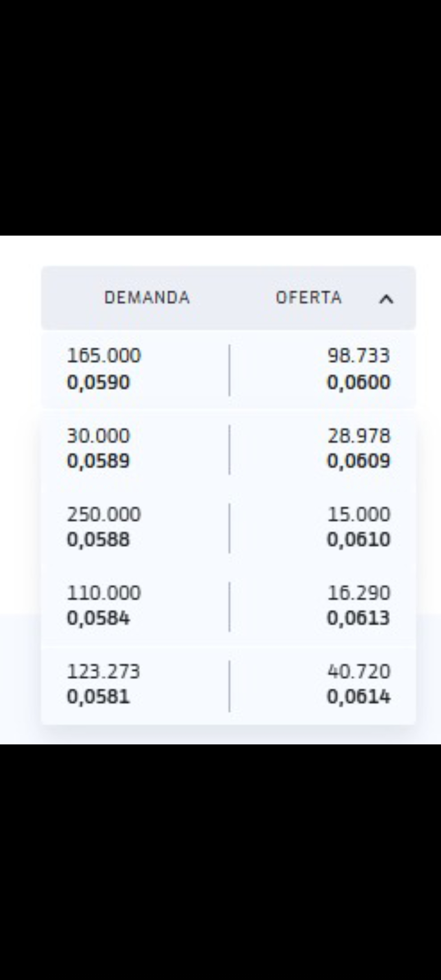Select the DEMANDA column header

pos(147,297)
